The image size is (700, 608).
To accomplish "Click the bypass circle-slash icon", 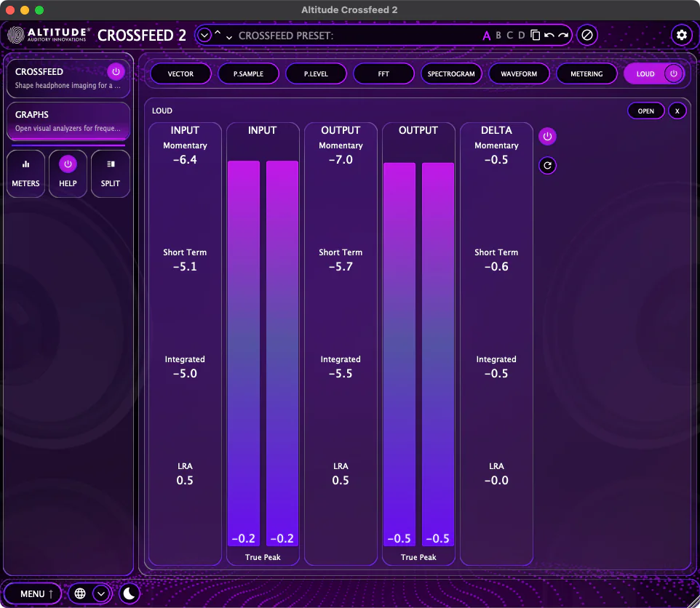I will (587, 35).
